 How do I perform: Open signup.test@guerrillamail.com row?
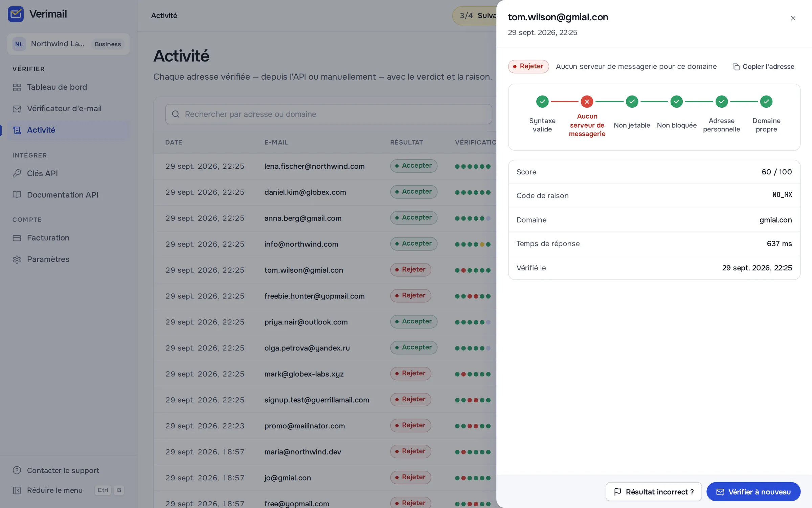[325, 400]
